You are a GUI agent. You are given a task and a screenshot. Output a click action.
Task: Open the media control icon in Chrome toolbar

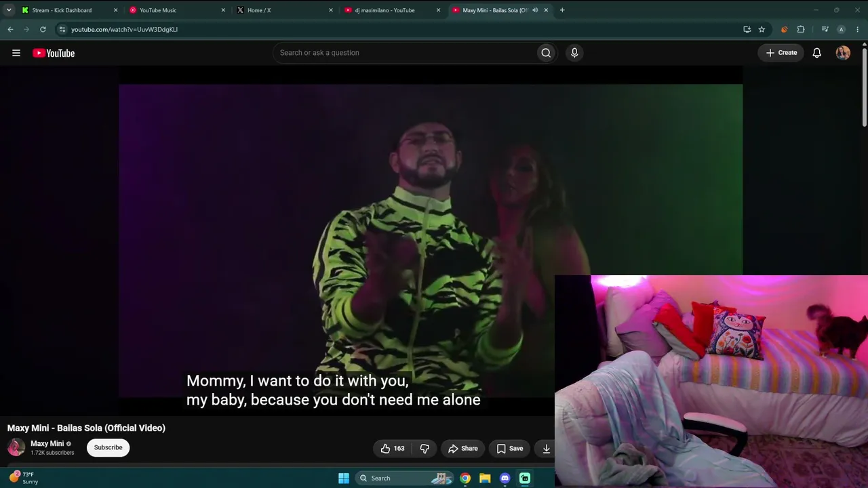[825, 29]
